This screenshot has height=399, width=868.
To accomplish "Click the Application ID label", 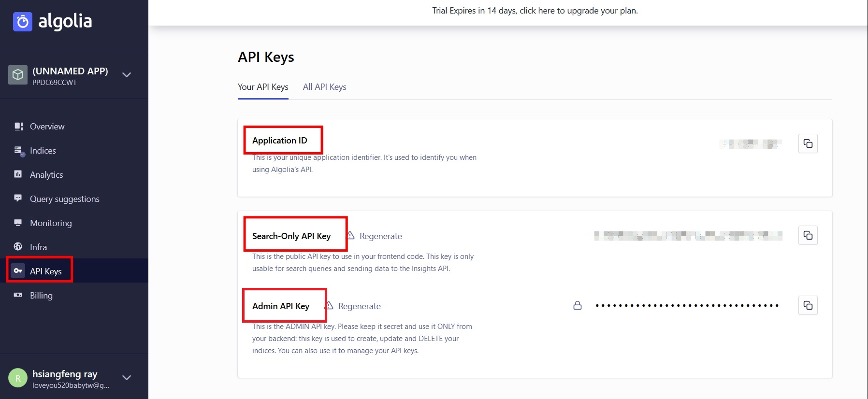I will click(x=280, y=141).
